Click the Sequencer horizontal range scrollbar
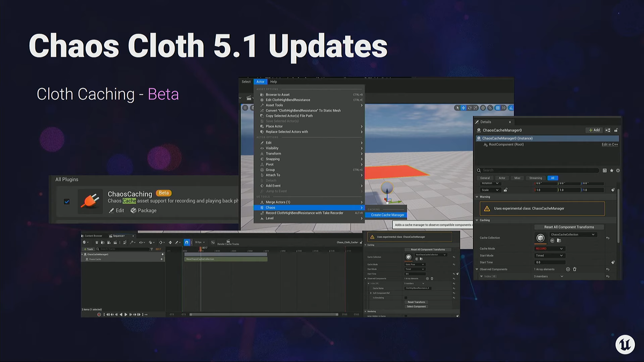The image size is (644, 362). 264,315
